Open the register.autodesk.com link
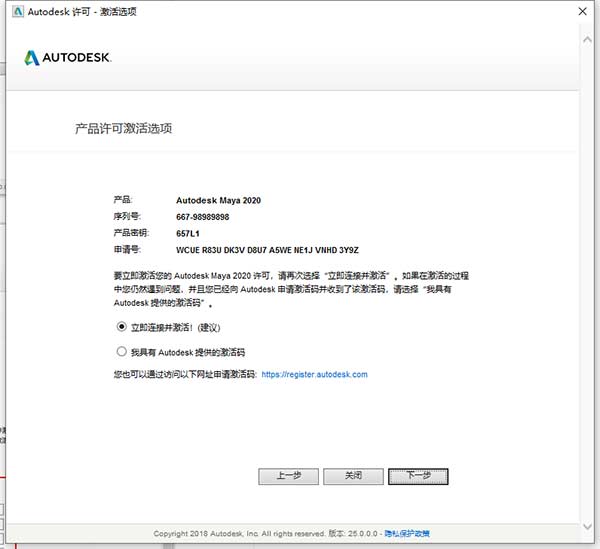 point(315,374)
